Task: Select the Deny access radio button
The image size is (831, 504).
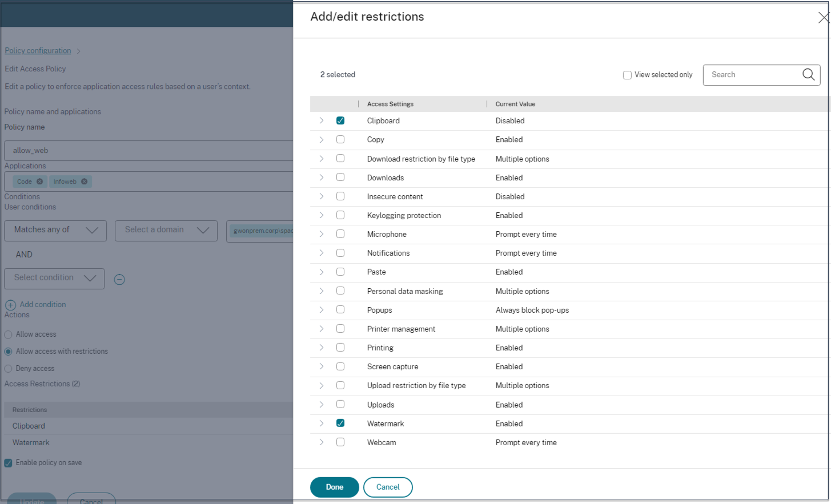Action: (9, 369)
